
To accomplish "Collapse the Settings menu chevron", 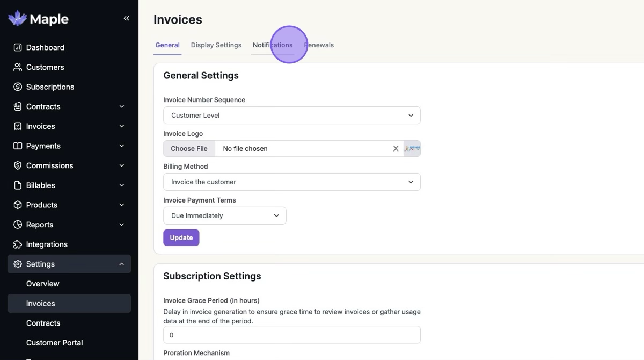I will (121, 264).
